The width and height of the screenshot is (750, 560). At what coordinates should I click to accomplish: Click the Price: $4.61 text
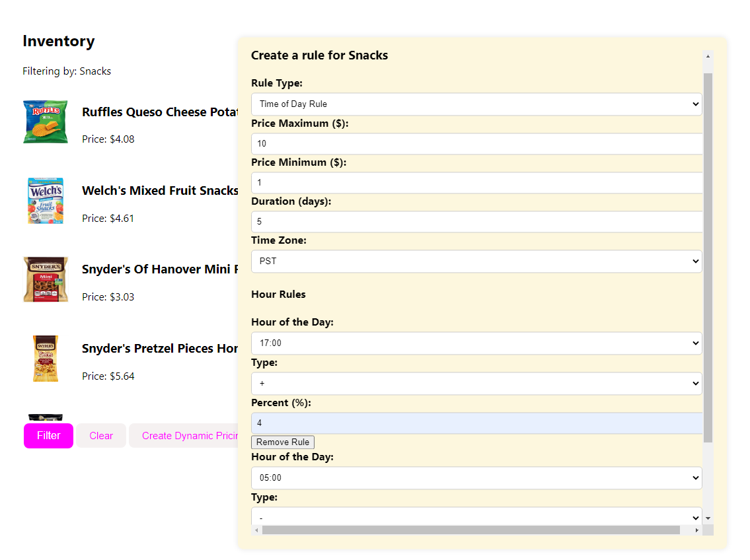108,219
